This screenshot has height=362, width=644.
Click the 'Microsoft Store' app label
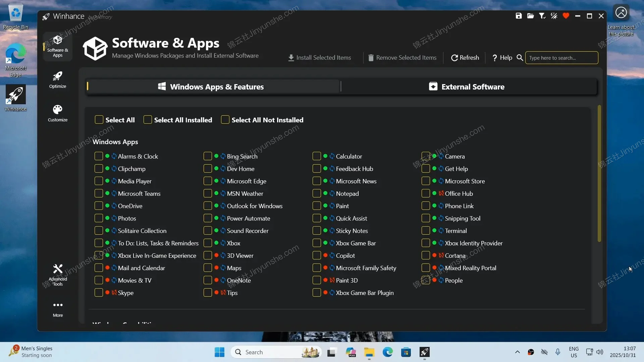[465, 181]
